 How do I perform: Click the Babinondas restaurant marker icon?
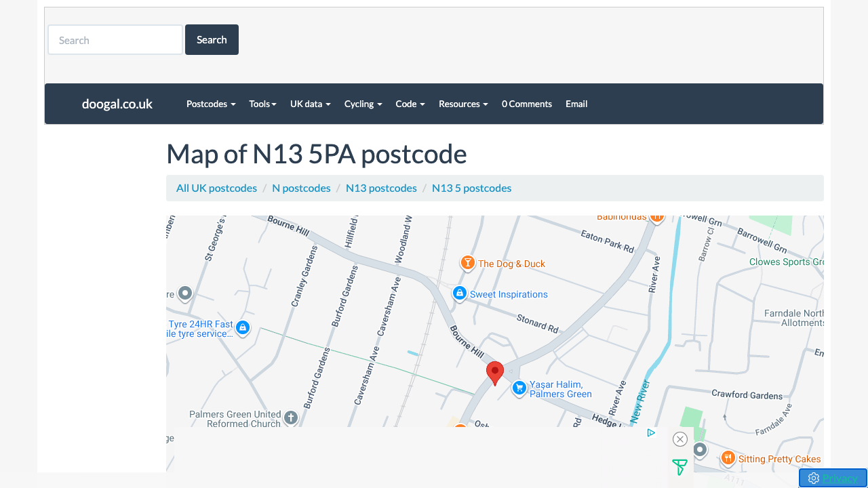tap(656, 216)
